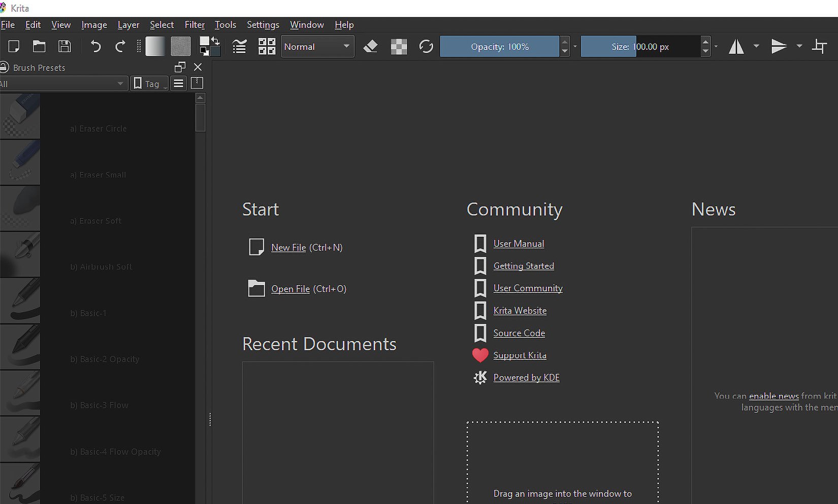Decrease opacity with the down stepper arrow
Image resolution: width=838 pixels, height=504 pixels.
coord(565,51)
